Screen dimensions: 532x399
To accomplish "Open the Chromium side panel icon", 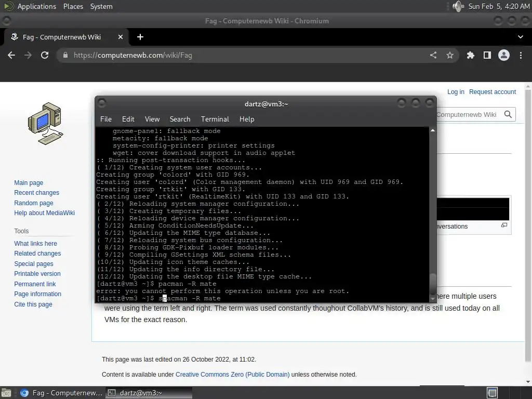I will click(x=487, y=55).
